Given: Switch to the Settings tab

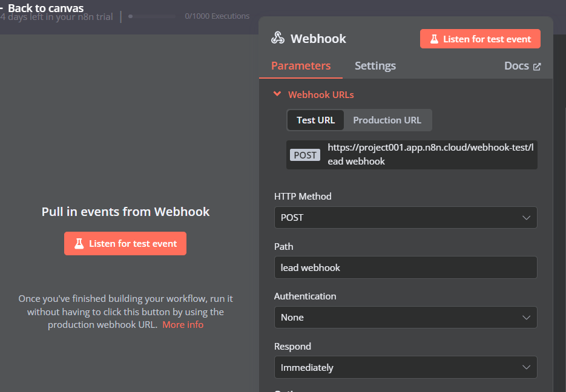Looking at the screenshot, I should (375, 66).
